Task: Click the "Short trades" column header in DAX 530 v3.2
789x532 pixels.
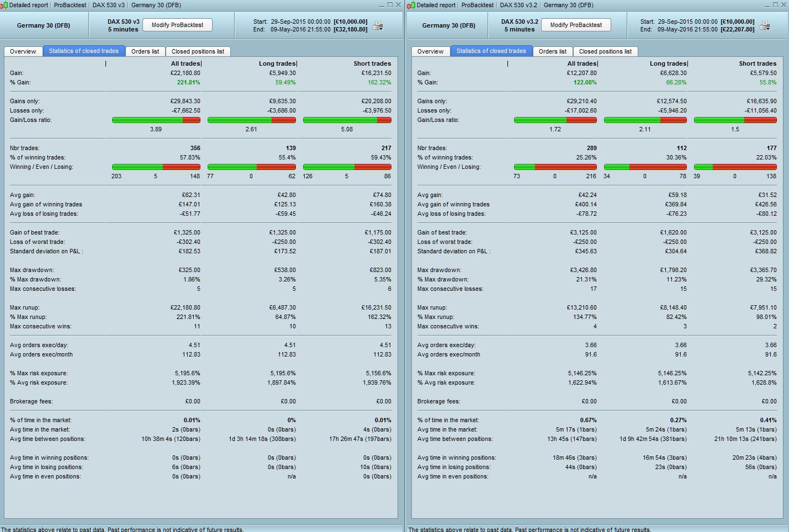Action: (758, 63)
